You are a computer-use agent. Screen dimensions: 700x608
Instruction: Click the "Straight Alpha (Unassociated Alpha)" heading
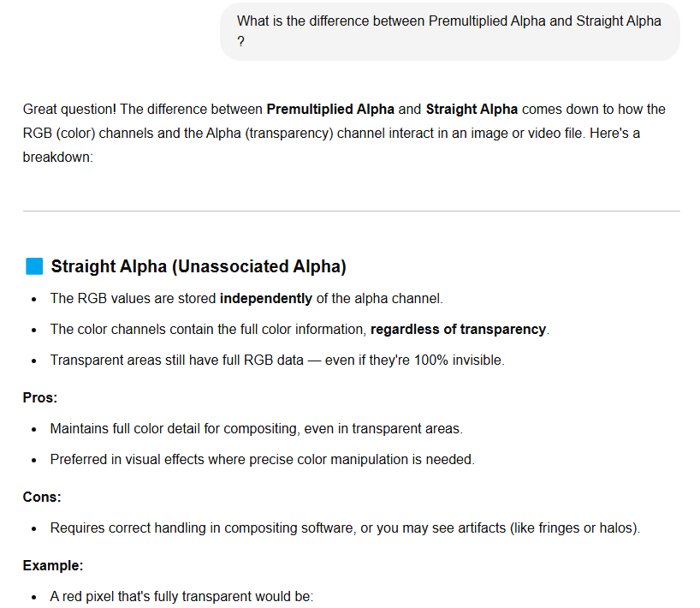(199, 266)
